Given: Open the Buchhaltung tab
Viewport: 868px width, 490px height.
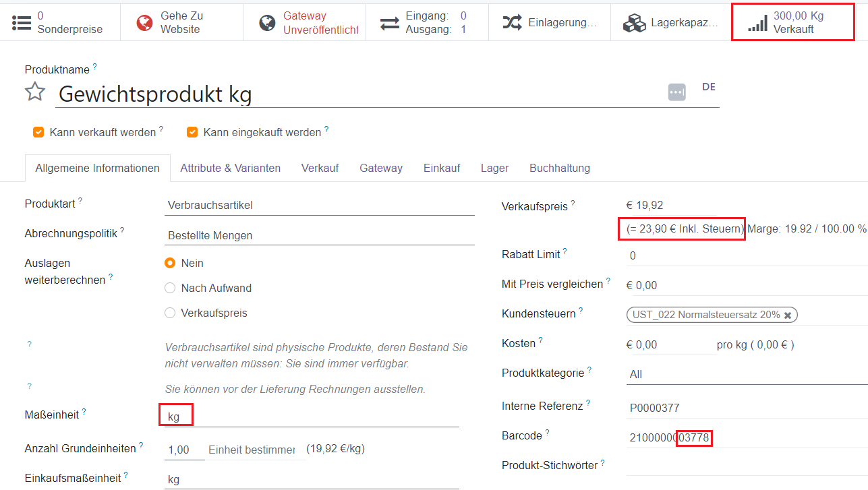Looking at the screenshot, I should tap(559, 168).
